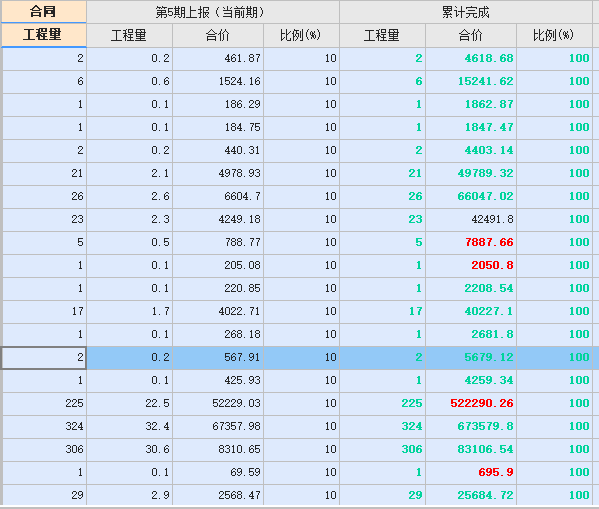This screenshot has width=599, height=509.
Task: Click the green cumulative total 4403.14
Action: coord(471,150)
